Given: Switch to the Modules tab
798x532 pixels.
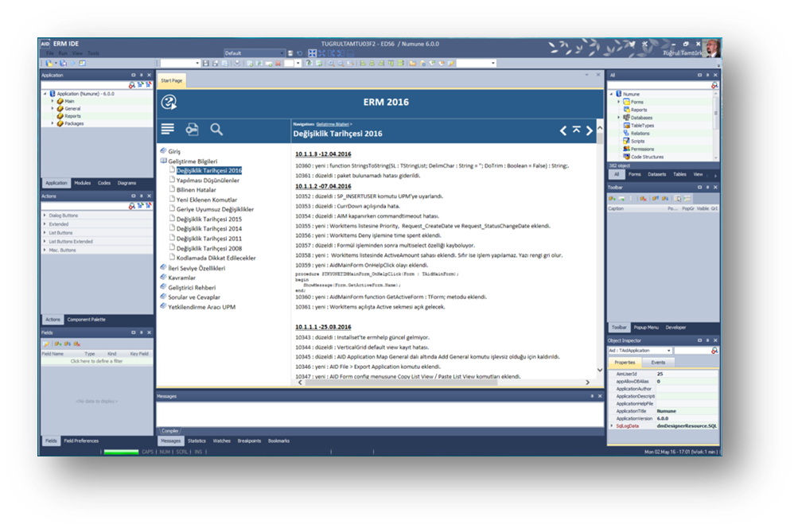Looking at the screenshot, I should click(x=83, y=183).
